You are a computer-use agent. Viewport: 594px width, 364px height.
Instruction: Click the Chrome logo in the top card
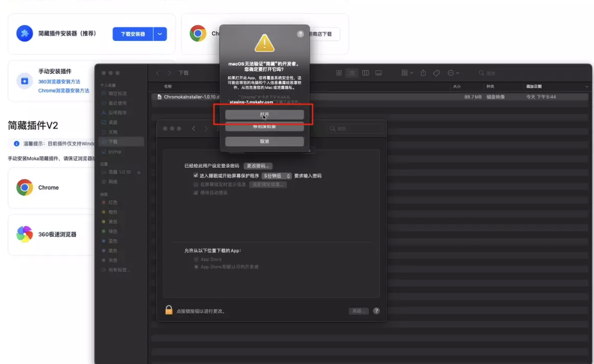pyautogui.click(x=198, y=33)
